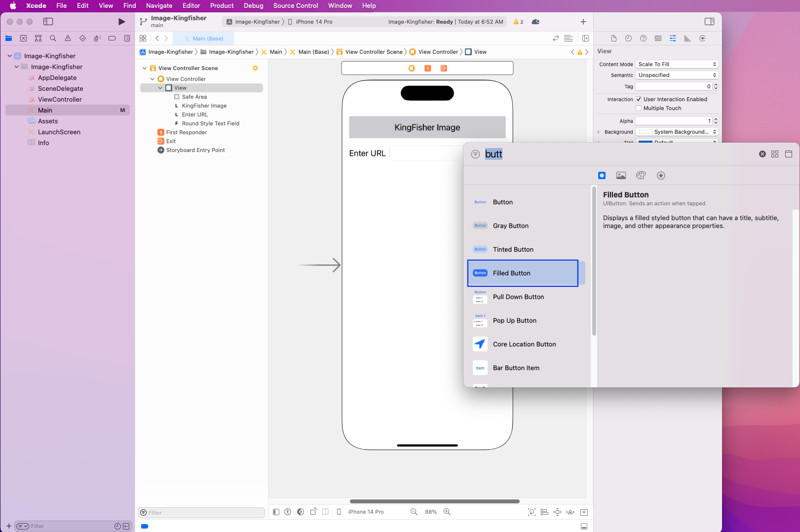Viewport: 800px width, 532px height.
Task: Click the Adjust Editor Options lines icon
Action: coord(569,38)
